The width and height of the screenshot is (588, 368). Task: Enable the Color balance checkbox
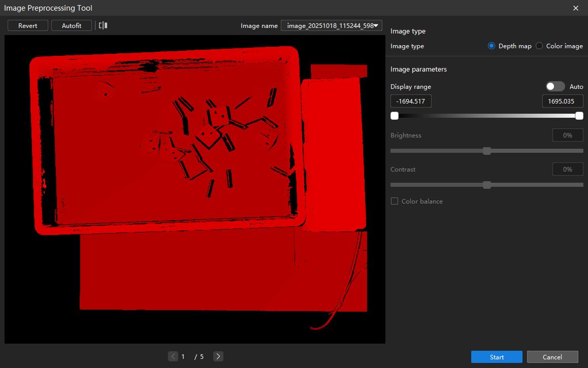click(395, 201)
